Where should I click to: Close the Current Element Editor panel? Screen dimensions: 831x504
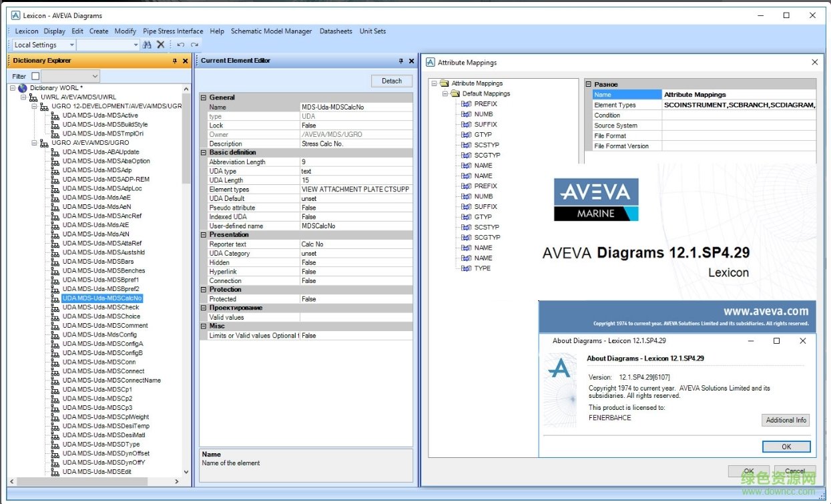[411, 61]
